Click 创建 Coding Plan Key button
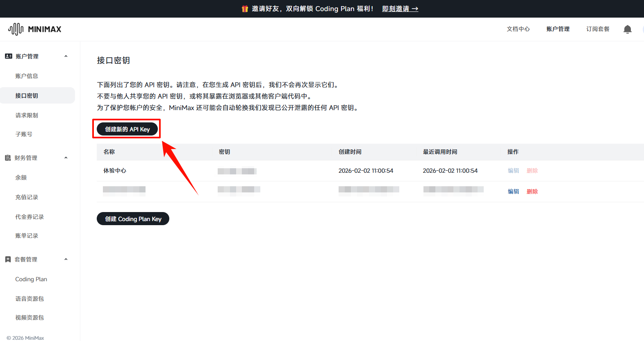The height and width of the screenshot is (341, 644). 133,219
